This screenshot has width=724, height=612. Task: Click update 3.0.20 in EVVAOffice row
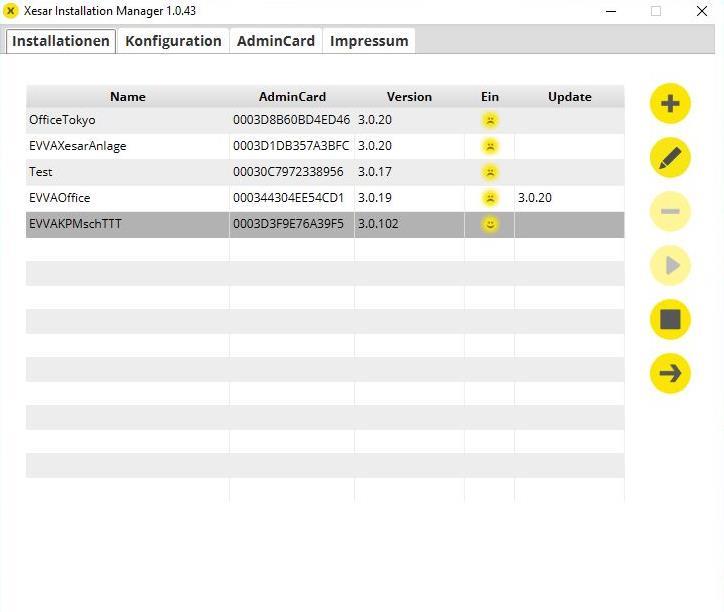pos(535,198)
